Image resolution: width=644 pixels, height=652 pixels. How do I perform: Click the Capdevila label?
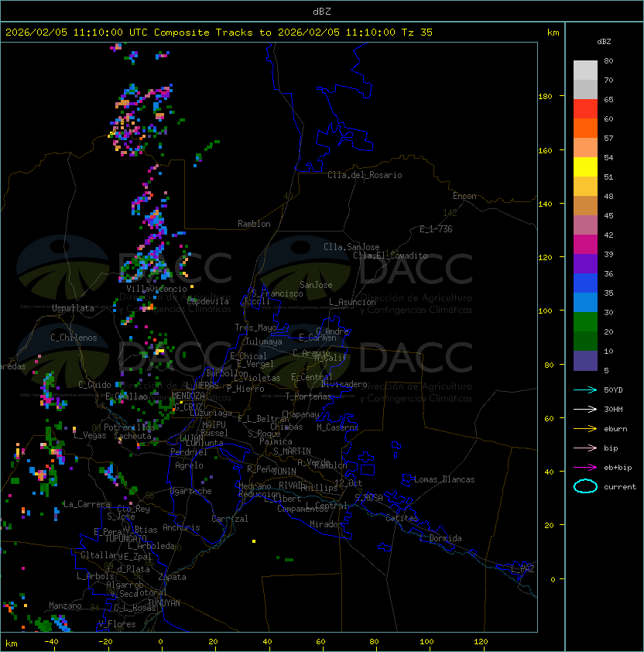click(208, 301)
